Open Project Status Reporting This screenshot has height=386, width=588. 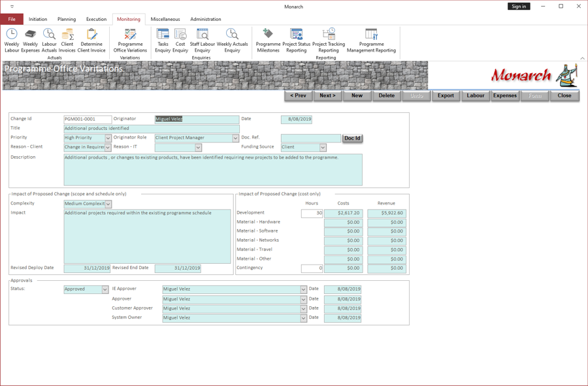coord(296,40)
